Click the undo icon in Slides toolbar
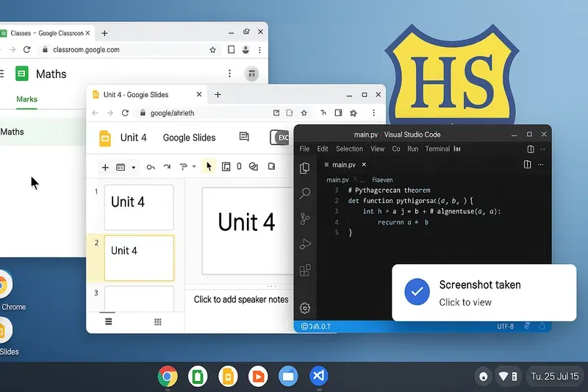Image resolution: width=588 pixels, height=392 pixels. point(151,167)
